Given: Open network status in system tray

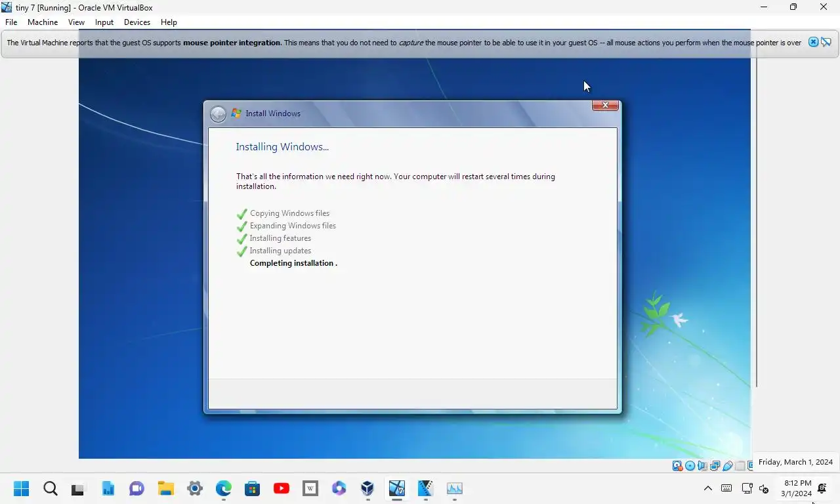Looking at the screenshot, I should point(747,488).
